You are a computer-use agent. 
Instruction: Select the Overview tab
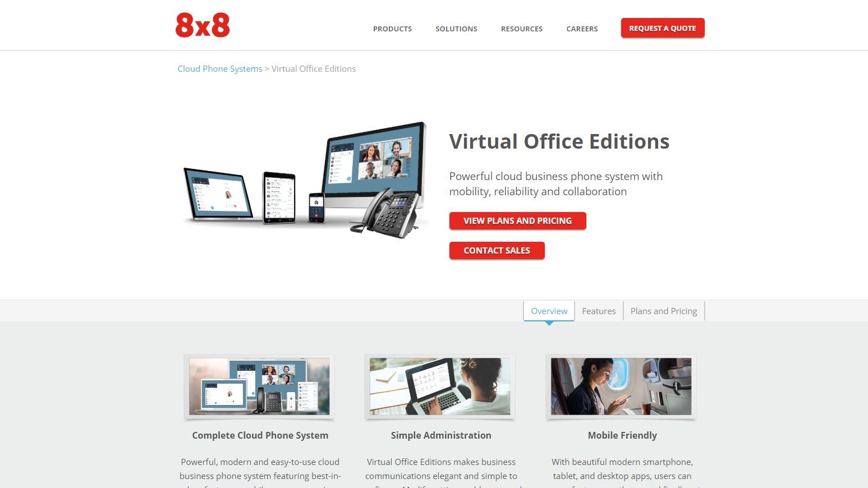549,311
